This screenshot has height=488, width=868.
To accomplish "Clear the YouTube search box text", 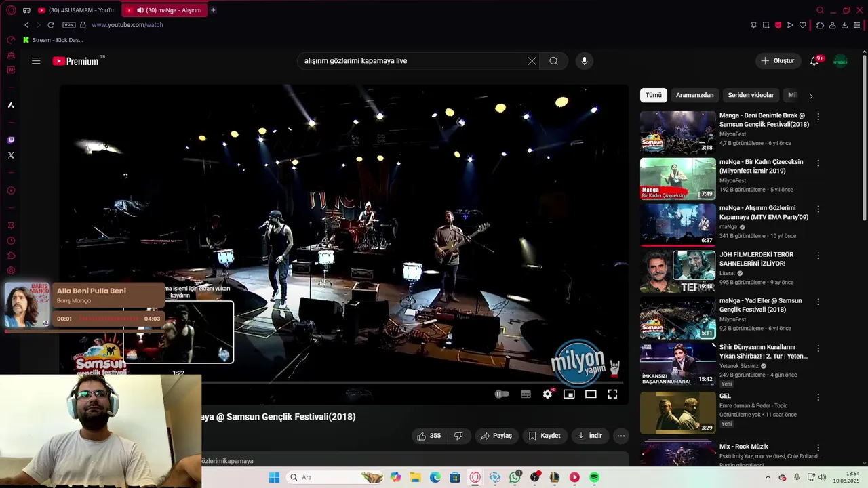I will point(532,61).
